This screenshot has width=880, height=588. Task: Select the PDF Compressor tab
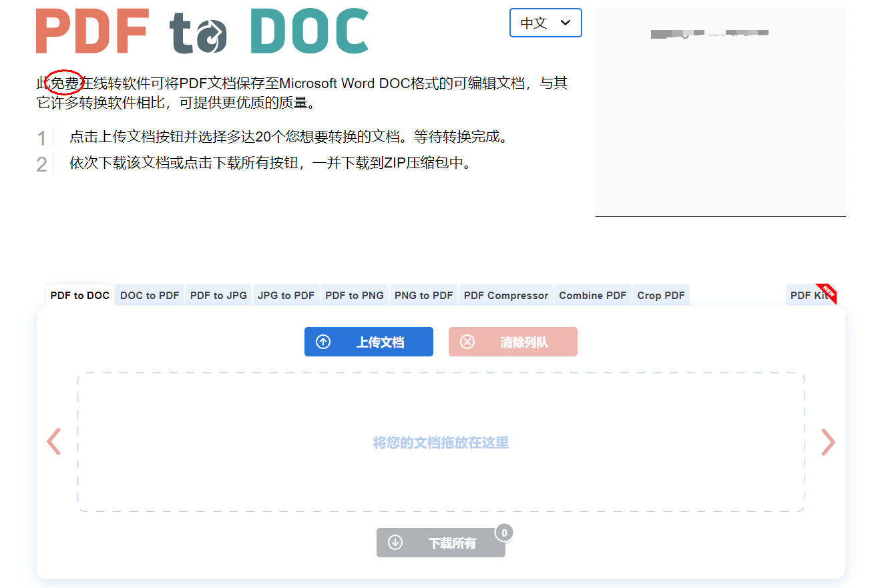[506, 295]
